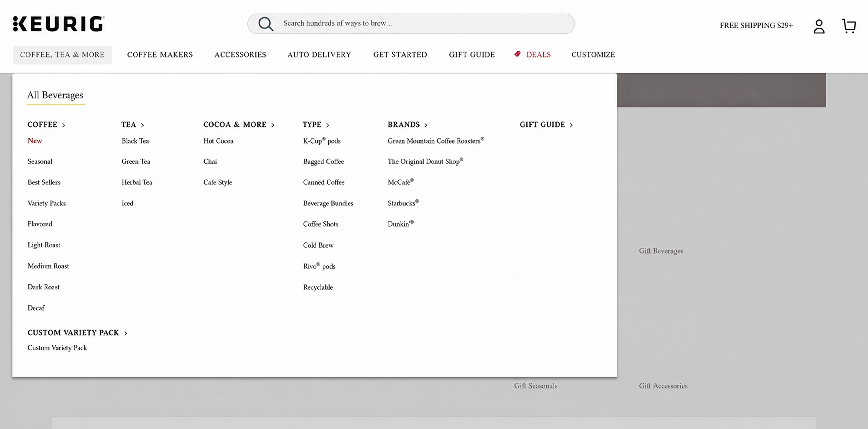Open the All Beverages link
The image size is (868, 429).
pos(55,95)
